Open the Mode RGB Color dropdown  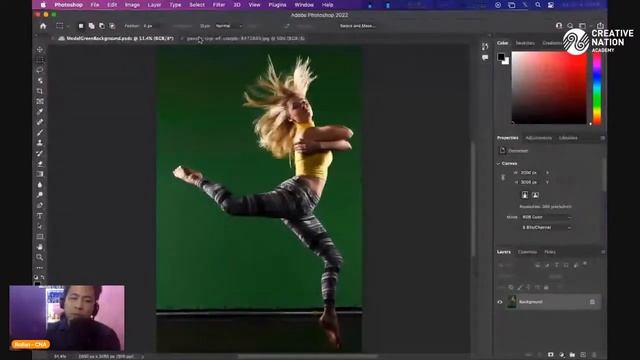pyautogui.click(x=546, y=217)
